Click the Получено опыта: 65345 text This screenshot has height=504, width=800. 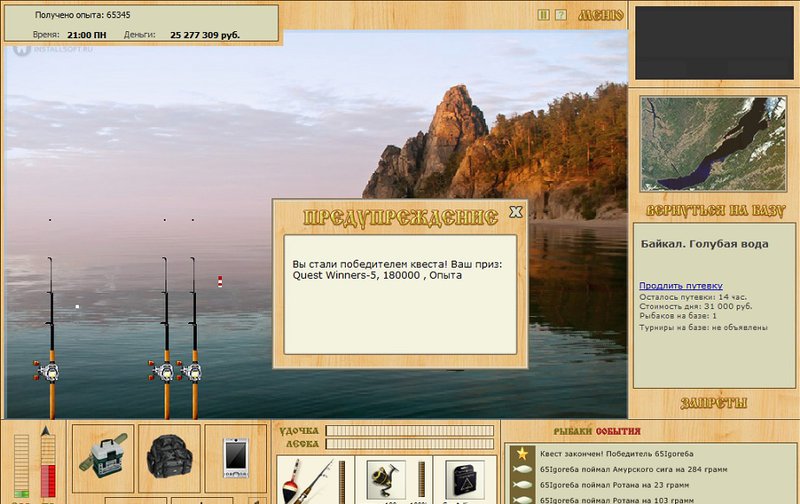pyautogui.click(x=82, y=15)
